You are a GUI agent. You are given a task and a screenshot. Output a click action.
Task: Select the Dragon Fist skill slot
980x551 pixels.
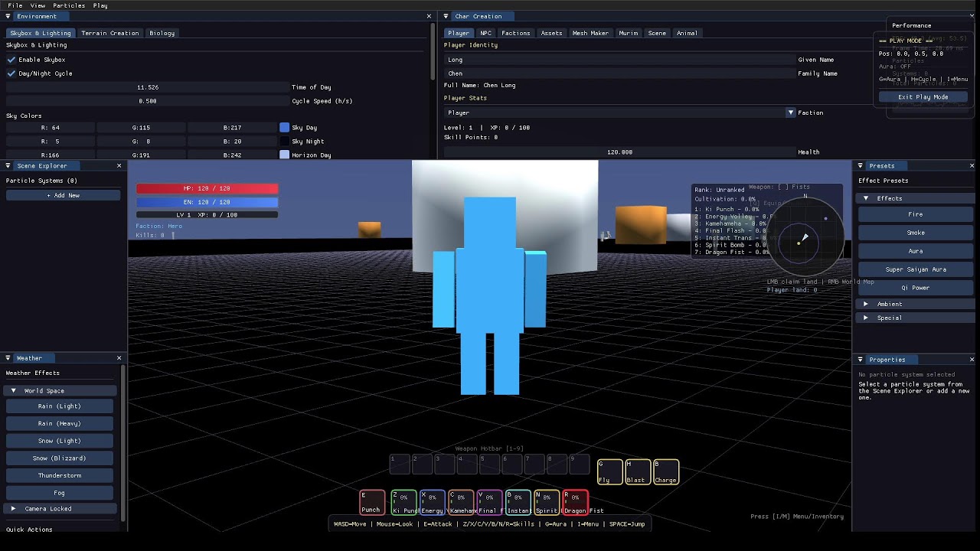click(x=575, y=502)
